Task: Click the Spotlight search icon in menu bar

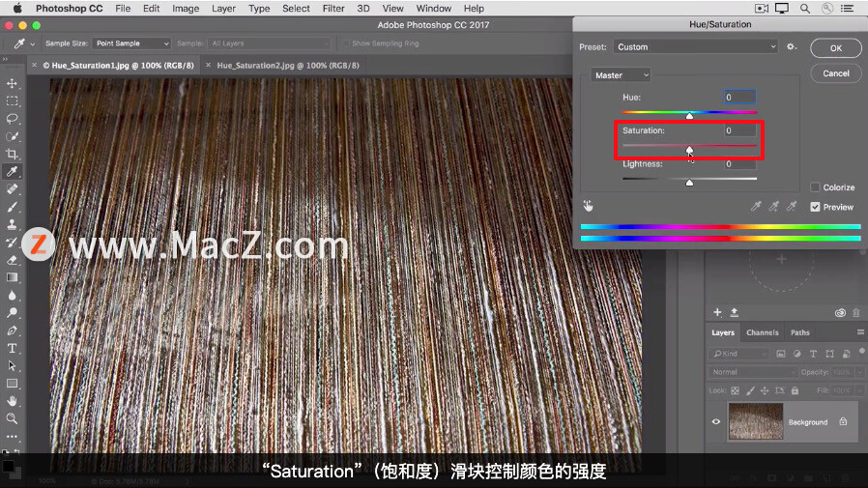Action: coord(805,9)
